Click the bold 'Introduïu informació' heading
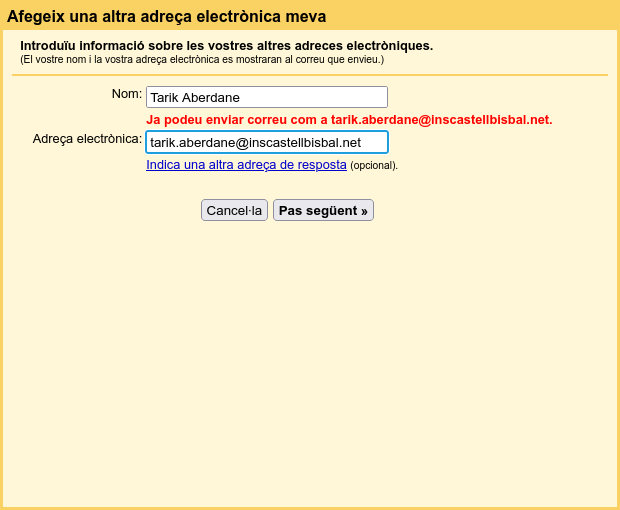Viewport: 620px width, 510px height. [226, 46]
